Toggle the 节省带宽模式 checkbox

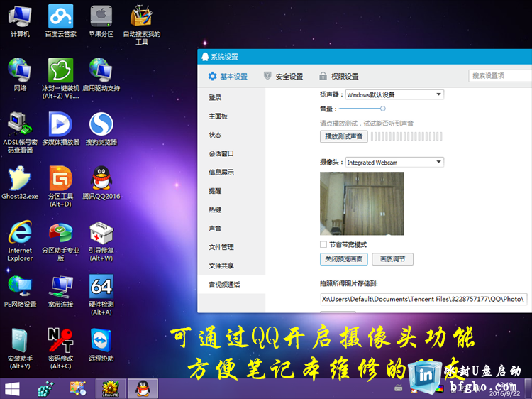point(323,244)
